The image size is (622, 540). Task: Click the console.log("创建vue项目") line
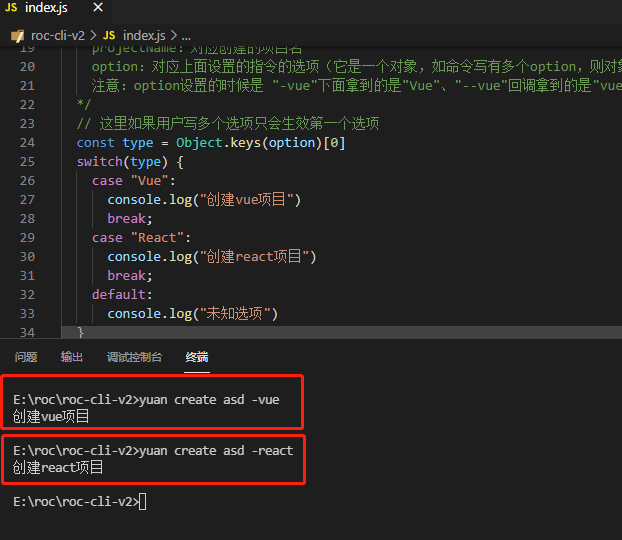[204, 200]
